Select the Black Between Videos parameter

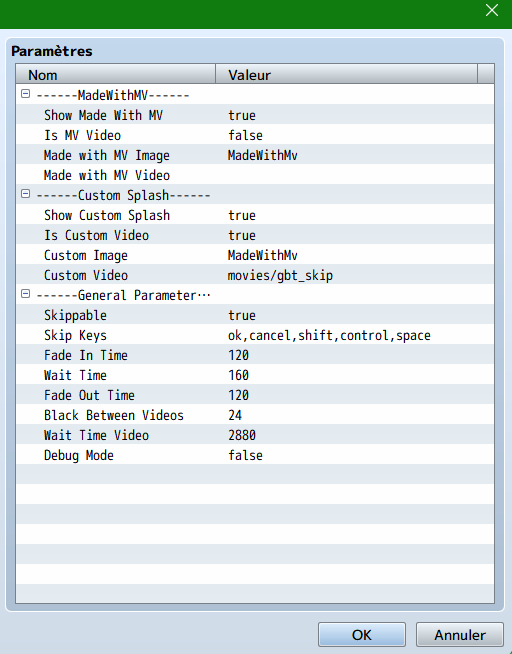(x=255, y=415)
